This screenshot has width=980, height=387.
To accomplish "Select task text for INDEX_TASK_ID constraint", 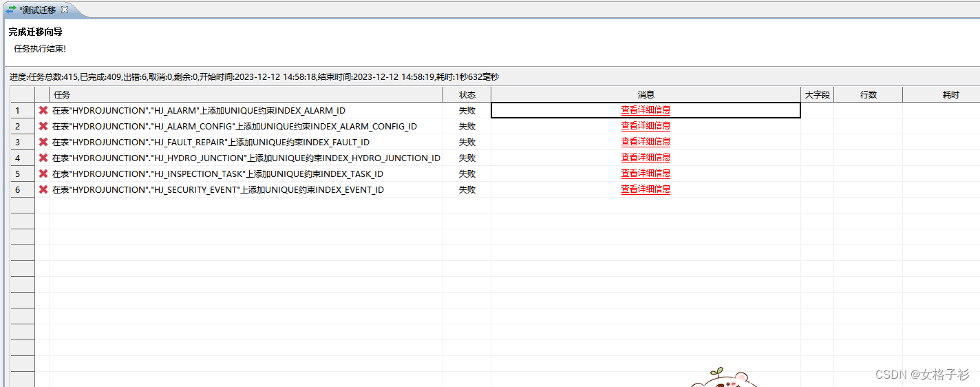I will pos(217,174).
